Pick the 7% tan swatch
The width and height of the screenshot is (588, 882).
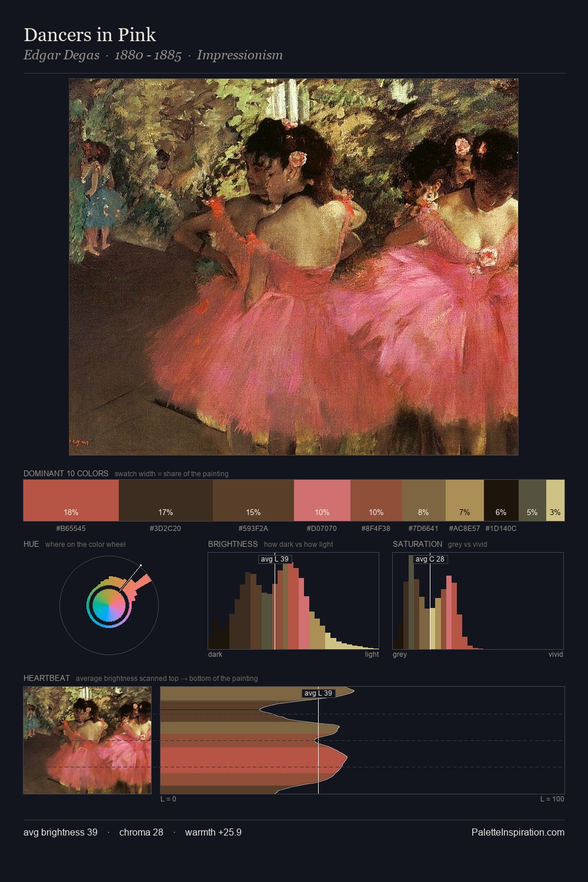[x=465, y=500]
